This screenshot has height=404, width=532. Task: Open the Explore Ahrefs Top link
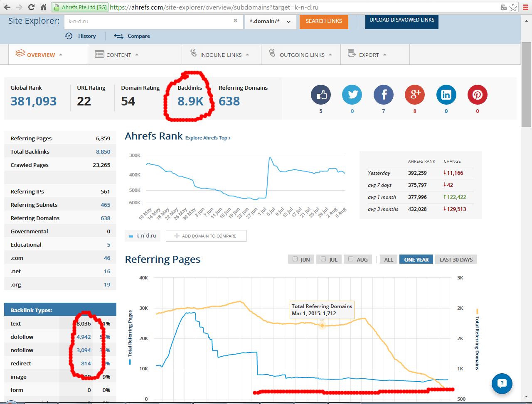click(x=208, y=138)
